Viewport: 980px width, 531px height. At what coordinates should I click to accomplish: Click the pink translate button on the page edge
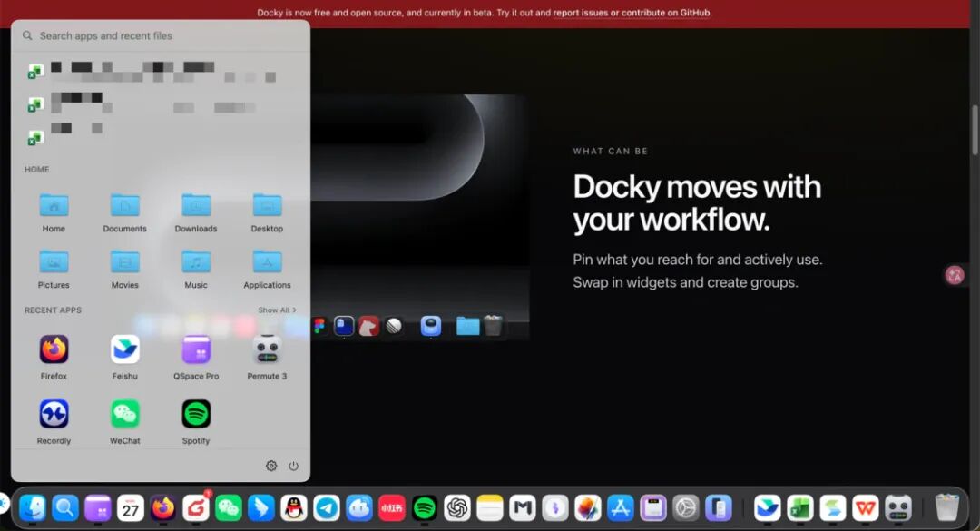click(x=955, y=275)
